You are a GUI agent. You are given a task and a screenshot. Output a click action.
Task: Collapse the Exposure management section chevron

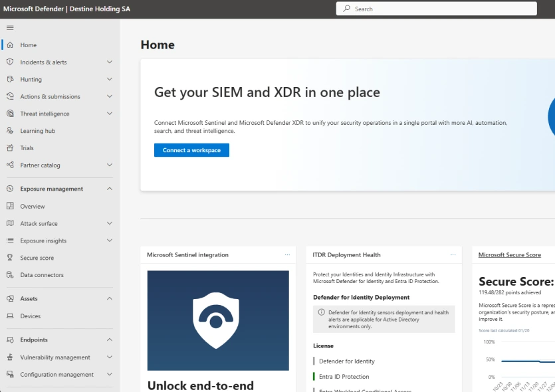tap(110, 189)
